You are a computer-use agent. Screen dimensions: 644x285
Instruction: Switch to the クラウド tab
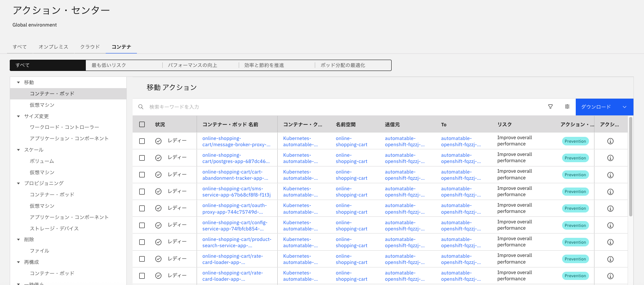coord(90,47)
